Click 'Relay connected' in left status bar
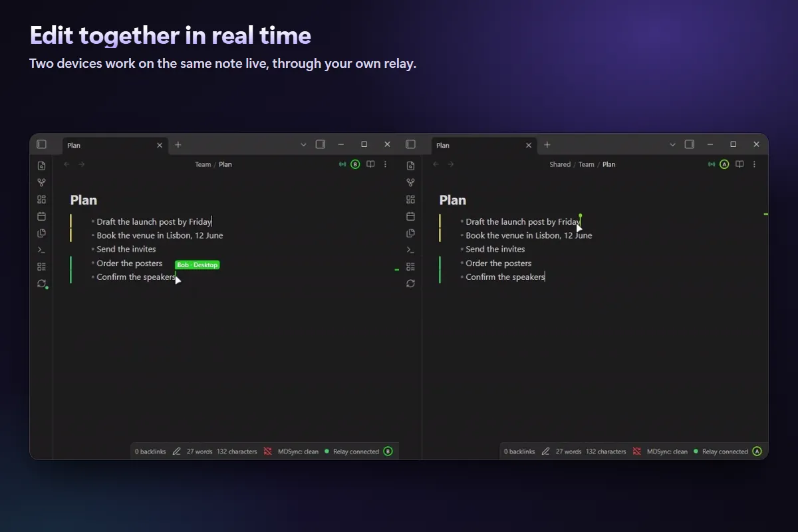The width and height of the screenshot is (798, 532). pos(356,452)
